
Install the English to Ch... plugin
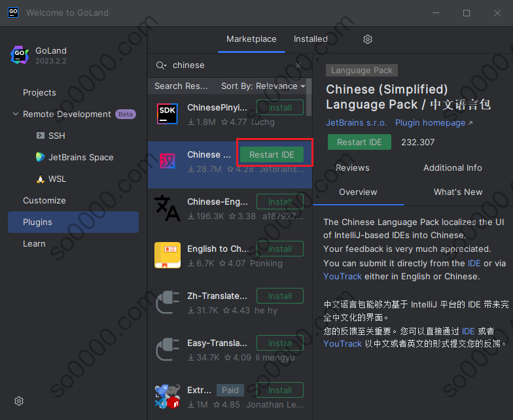point(280,249)
